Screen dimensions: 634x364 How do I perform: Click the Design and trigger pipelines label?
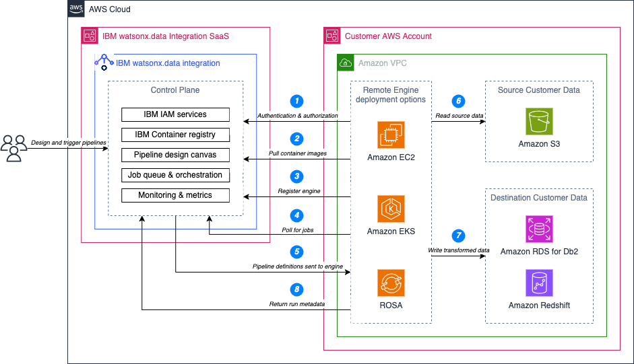pyautogui.click(x=68, y=143)
